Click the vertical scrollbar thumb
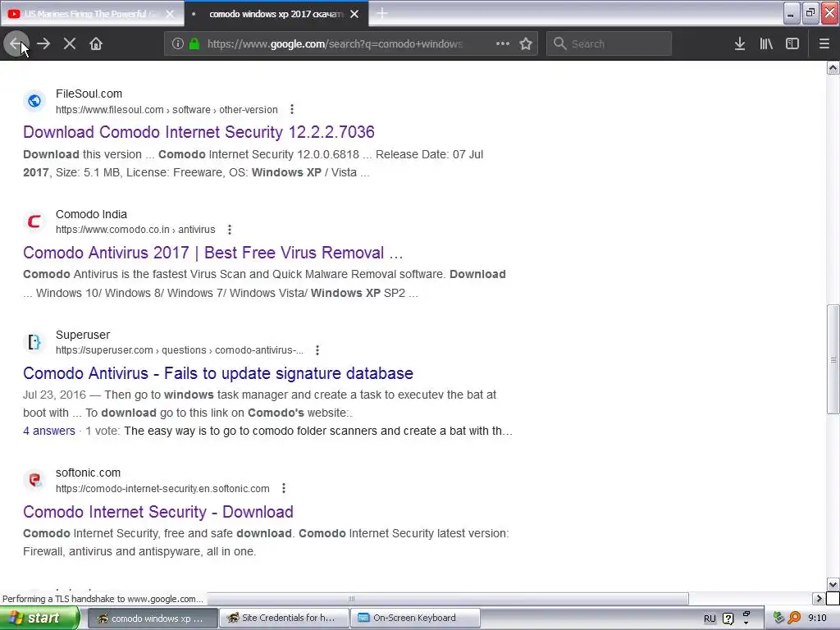This screenshot has height=630, width=840. 833,359
